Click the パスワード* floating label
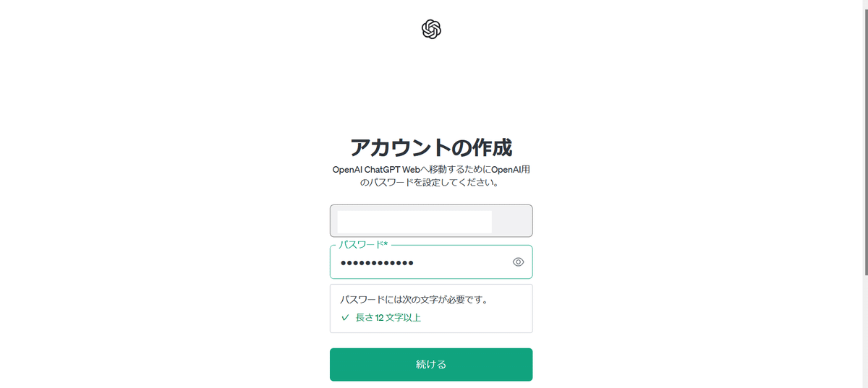868x388 pixels. [364, 245]
